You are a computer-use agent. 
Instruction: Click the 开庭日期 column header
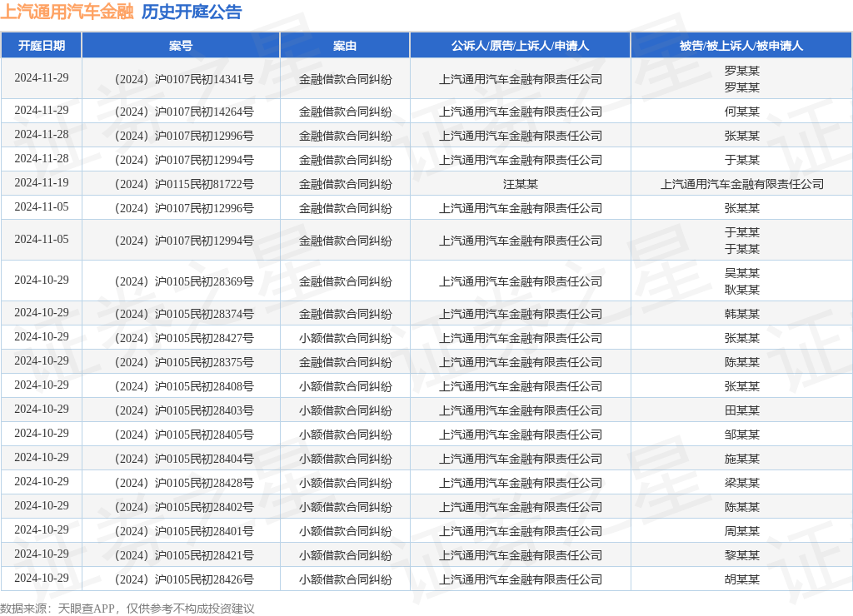pyautogui.click(x=42, y=46)
